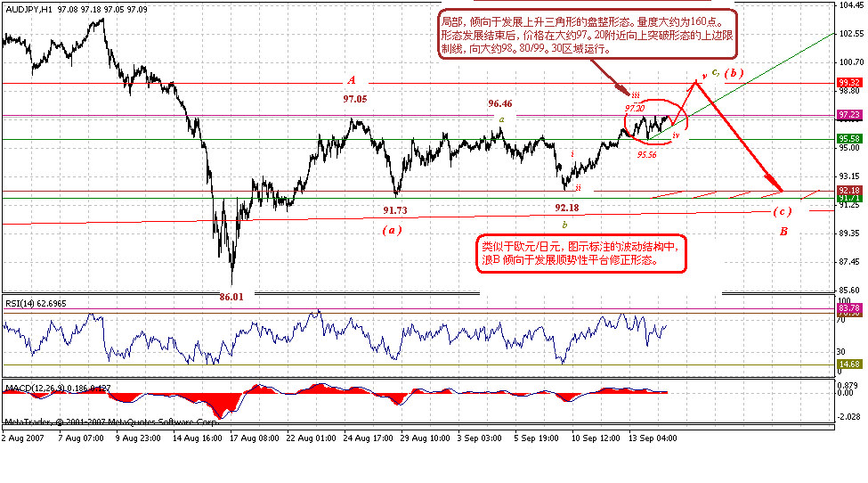868x483 pixels.
Task: Select the lower Chinese annotation about 浪B
Action: click(581, 254)
